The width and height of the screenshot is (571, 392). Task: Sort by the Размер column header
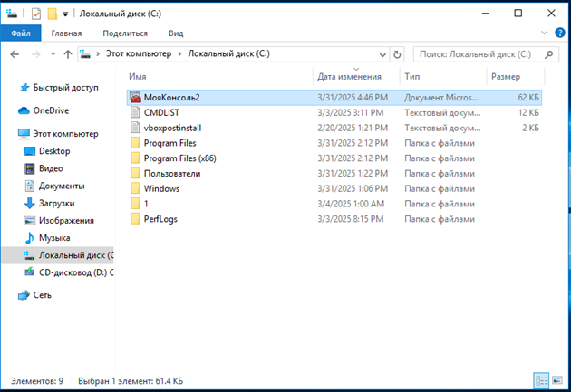[506, 77]
